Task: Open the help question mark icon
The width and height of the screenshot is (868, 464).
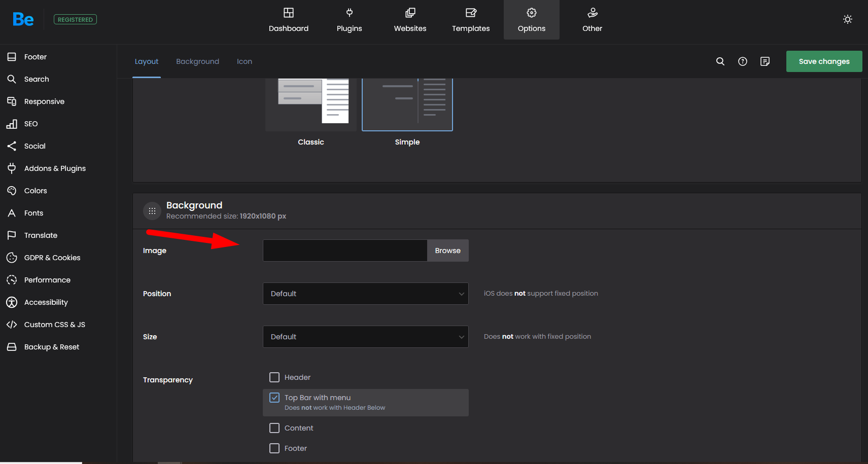Action: (x=743, y=61)
